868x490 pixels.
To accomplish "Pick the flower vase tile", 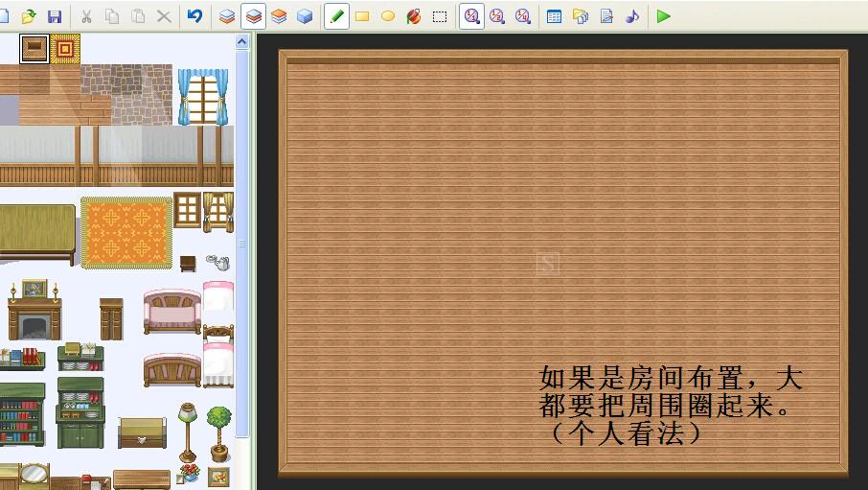I will pos(190,473).
